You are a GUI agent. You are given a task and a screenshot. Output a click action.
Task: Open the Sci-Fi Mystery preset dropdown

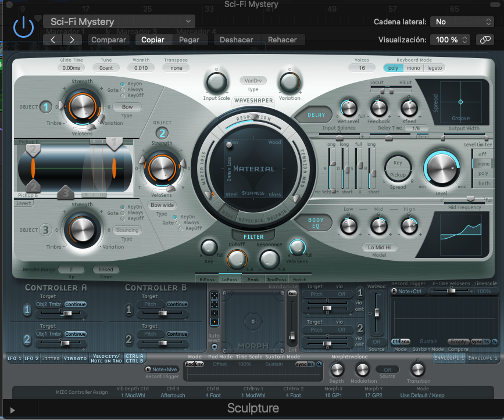(x=119, y=21)
